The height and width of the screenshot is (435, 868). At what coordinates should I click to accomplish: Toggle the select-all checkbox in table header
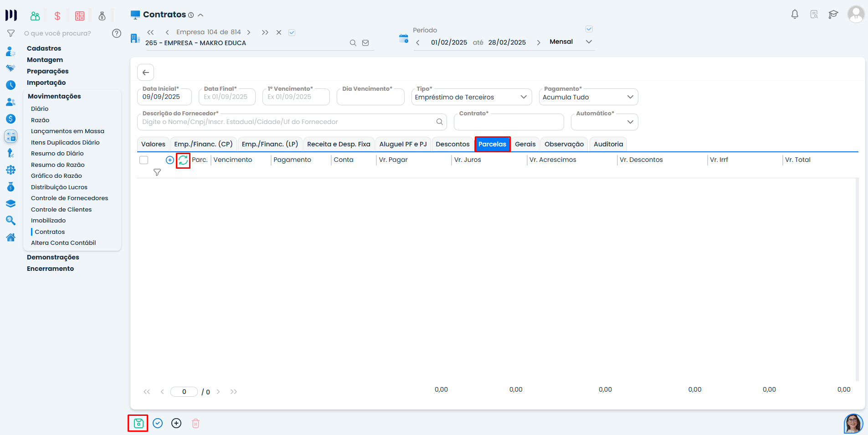[144, 160]
